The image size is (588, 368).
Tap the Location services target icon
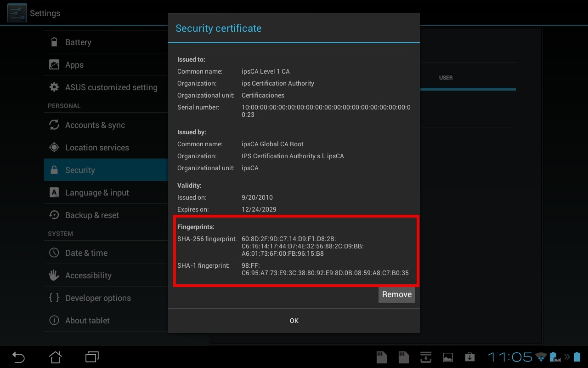tap(54, 147)
